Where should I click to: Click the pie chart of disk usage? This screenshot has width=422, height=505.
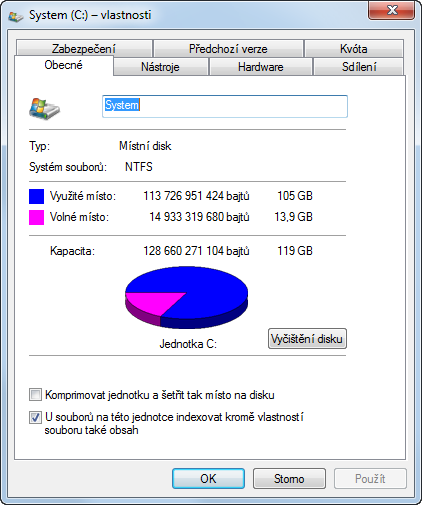coord(186,297)
